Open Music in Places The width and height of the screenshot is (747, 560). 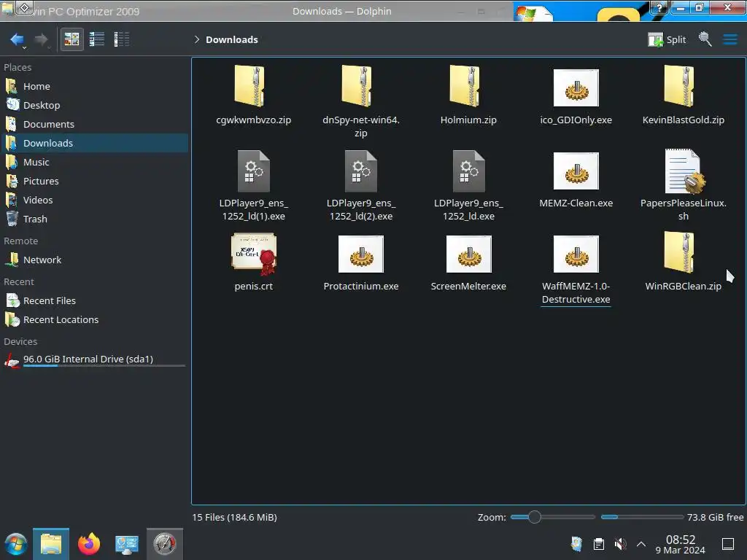[96, 162]
